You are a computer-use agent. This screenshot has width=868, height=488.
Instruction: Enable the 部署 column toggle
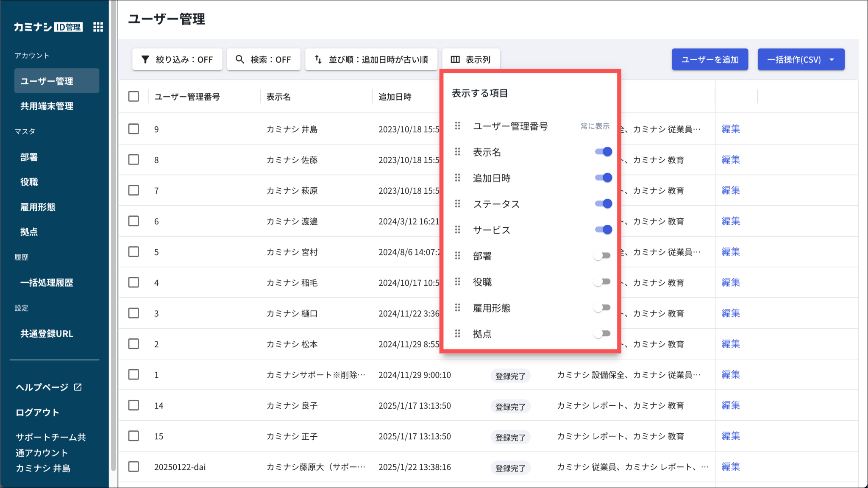pyautogui.click(x=602, y=256)
